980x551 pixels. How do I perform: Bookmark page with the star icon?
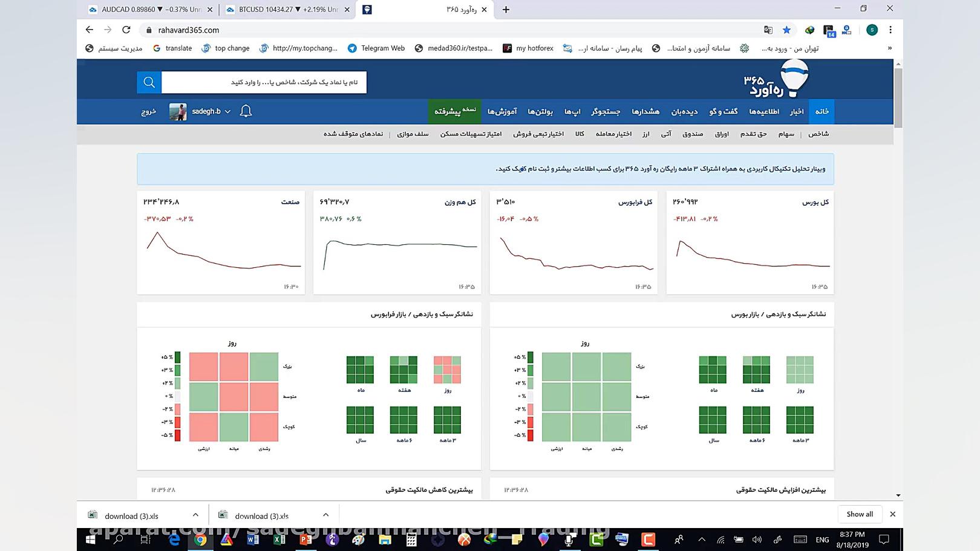tap(786, 30)
